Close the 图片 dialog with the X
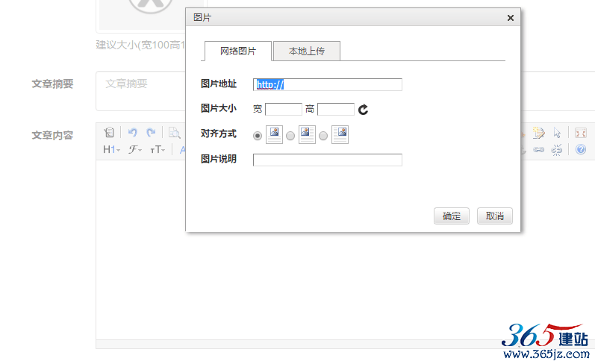Screen dimensions: 595x364 coord(511,18)
